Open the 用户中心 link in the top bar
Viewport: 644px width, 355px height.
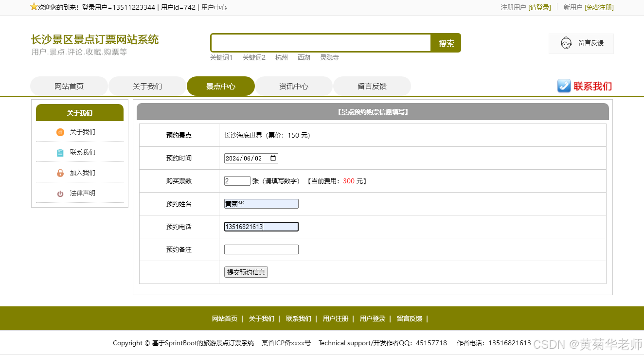click(x=214, y=7)
